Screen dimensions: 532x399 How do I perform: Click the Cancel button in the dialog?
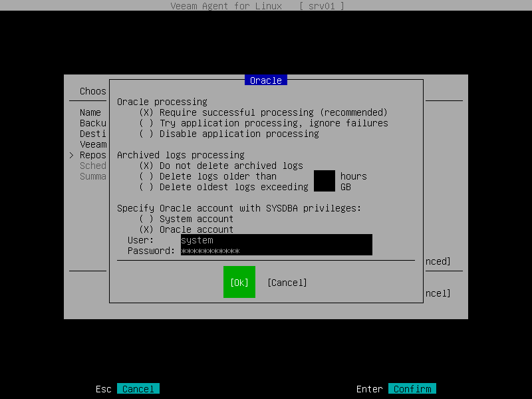click(x=287, y=282)
